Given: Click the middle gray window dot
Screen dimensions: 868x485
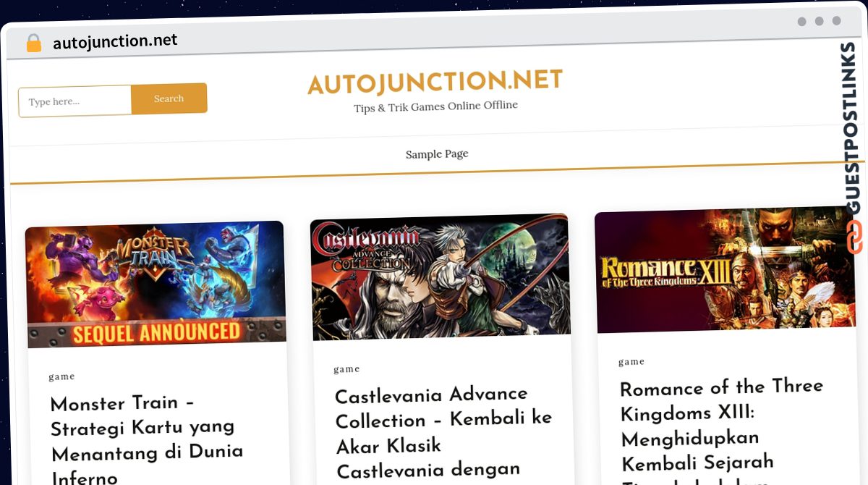Looking at the screenshot, I should pos(820,21).
